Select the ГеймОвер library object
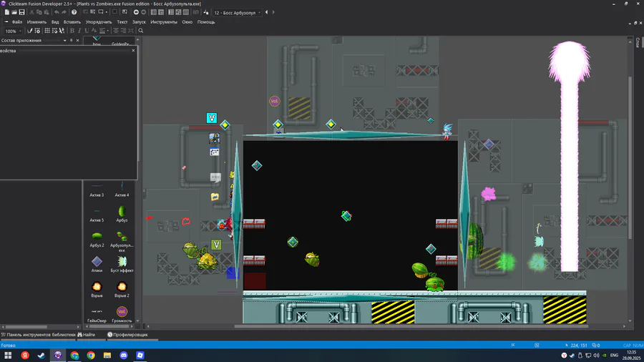 pos(97,315)
